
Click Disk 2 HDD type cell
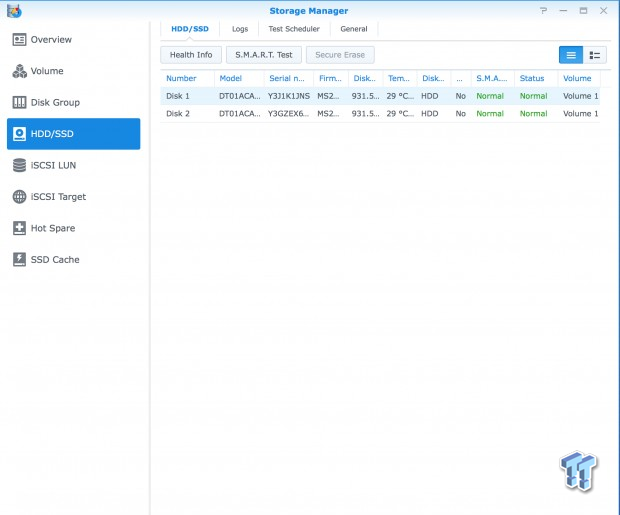pos(429,114)
